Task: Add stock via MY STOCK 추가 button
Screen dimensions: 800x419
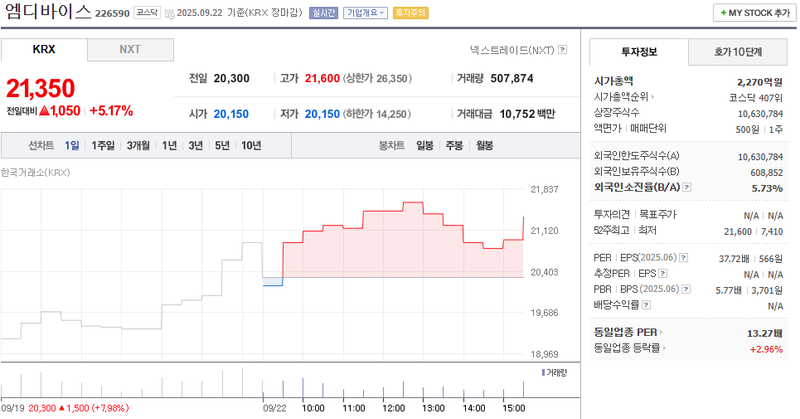Action: [x=755, y=13]
